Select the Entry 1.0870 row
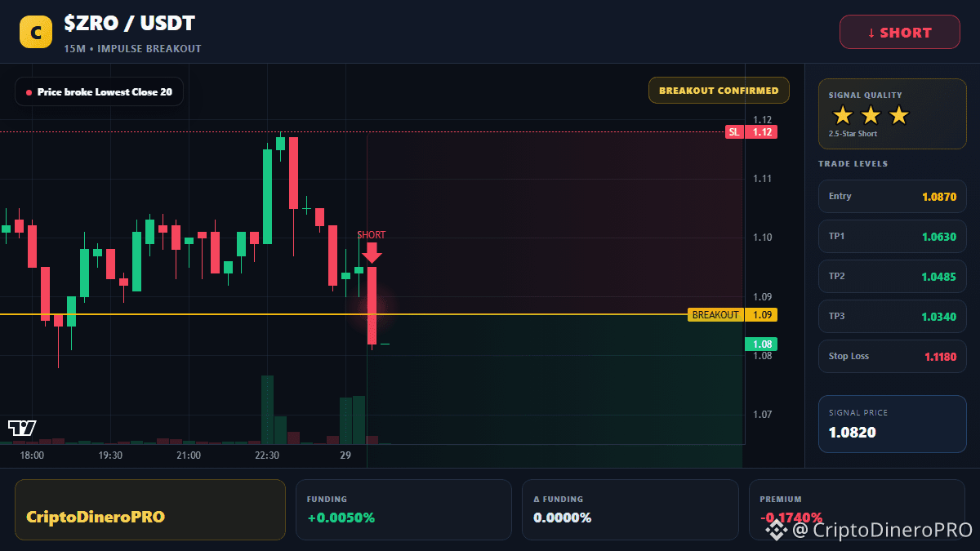This screenshot has height=551, width=980. pos(892,197)
